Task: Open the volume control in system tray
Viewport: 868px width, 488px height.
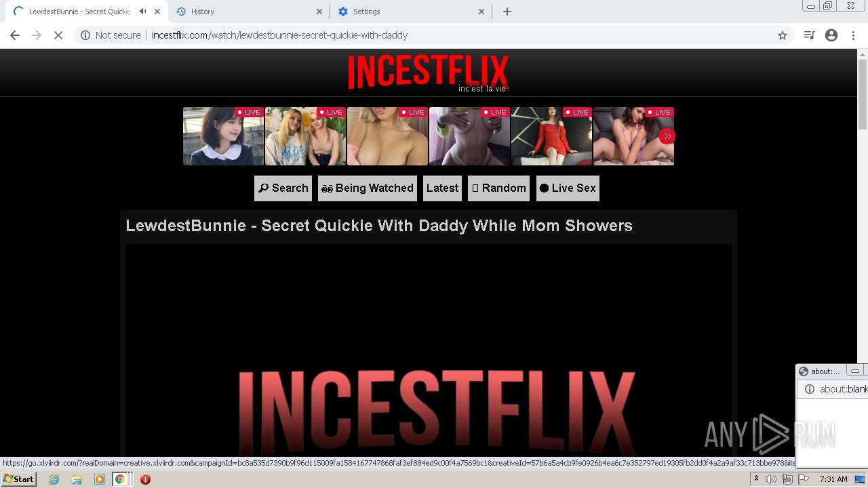Action: click(771, 479)
